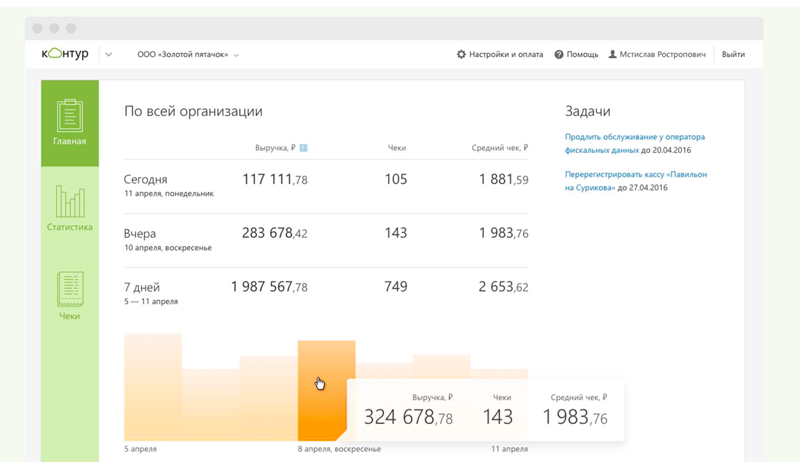800x462 pixels.
Task: Open the Перерегистрировать кассу «Павильон на Сурикова» link
Action: click(636, 181)
